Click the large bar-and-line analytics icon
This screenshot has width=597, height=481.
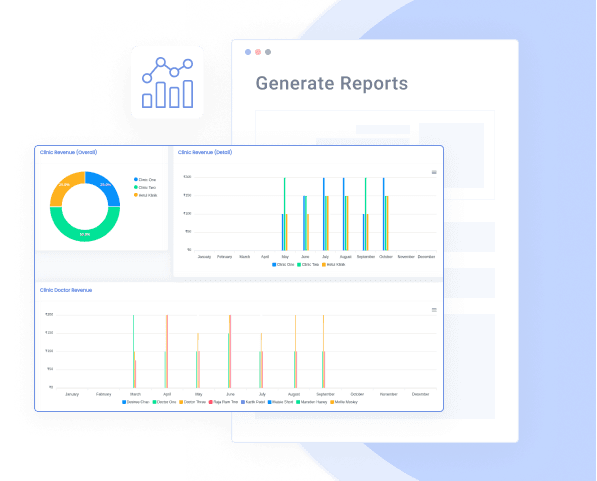click(168, 83)
